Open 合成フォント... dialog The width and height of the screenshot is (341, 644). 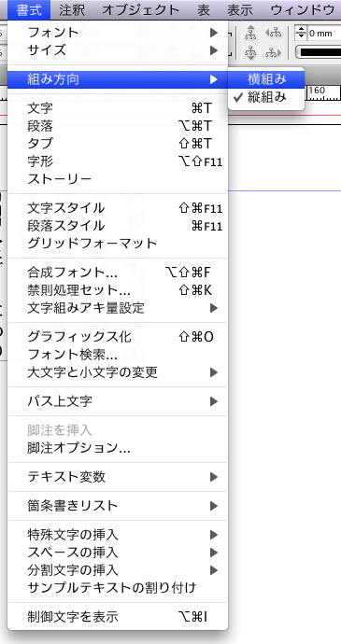click(x=117, y=272)
